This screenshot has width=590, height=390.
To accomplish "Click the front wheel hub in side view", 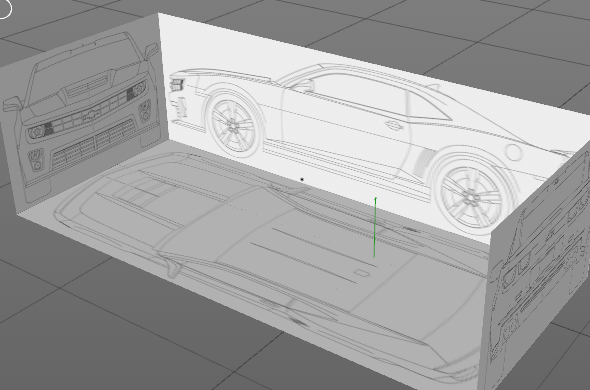I will point(233,124).
